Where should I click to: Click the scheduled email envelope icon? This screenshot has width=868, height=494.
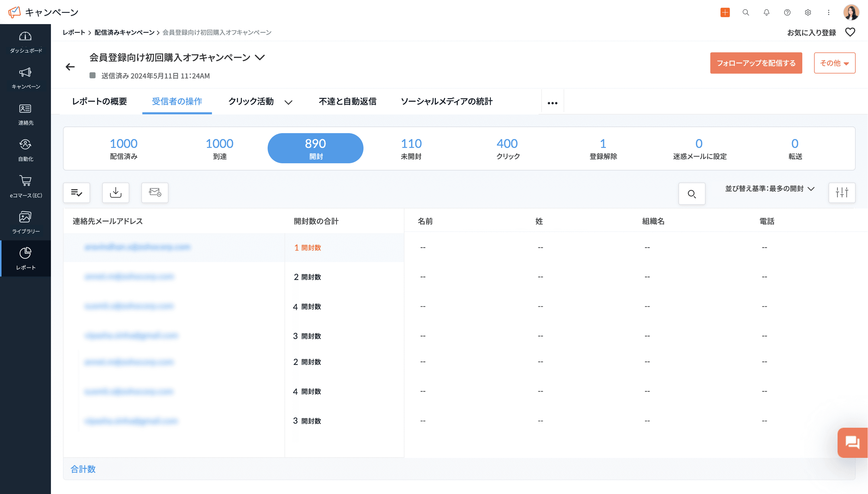coord(155,193)
